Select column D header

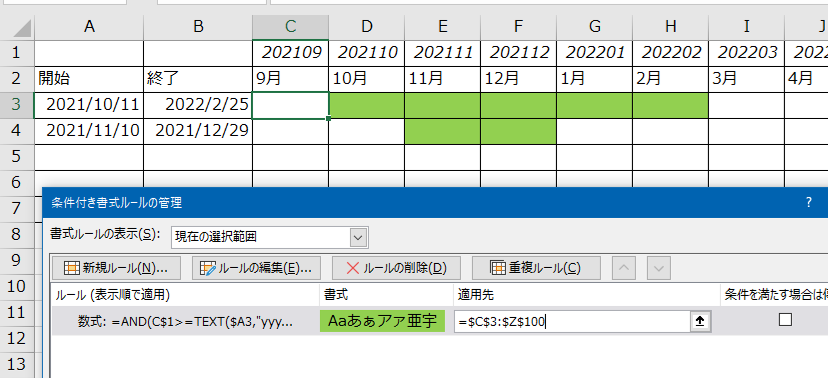pyautogui.click(x=366, y=27)
